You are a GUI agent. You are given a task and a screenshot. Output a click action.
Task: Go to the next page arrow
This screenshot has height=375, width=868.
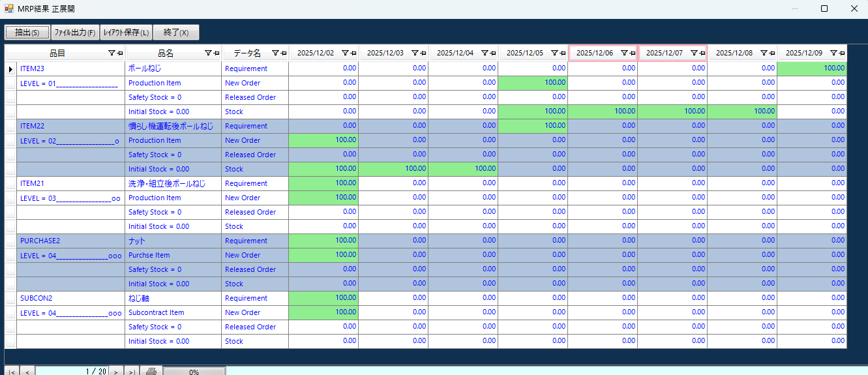click(115, 371)
